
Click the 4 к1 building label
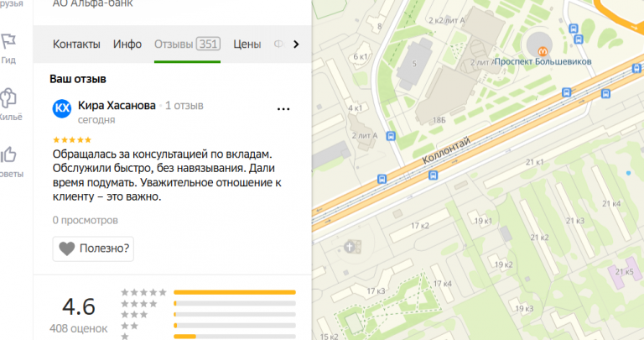click(356, 108)
